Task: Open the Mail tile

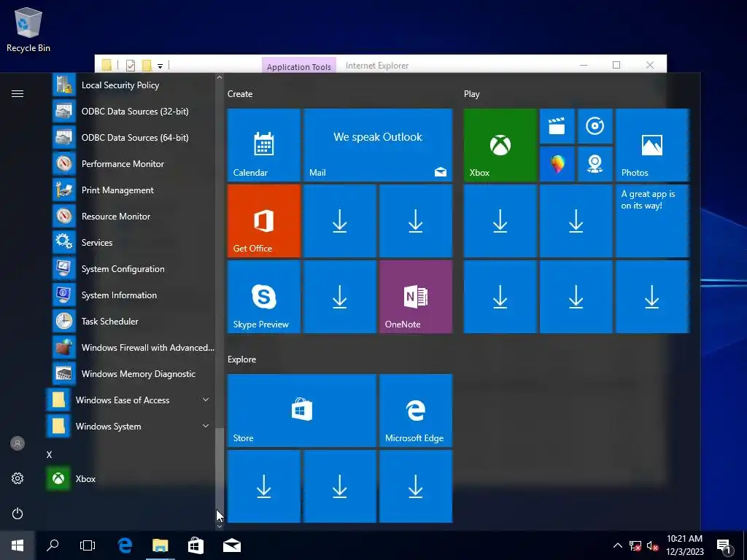Action: 377,145
